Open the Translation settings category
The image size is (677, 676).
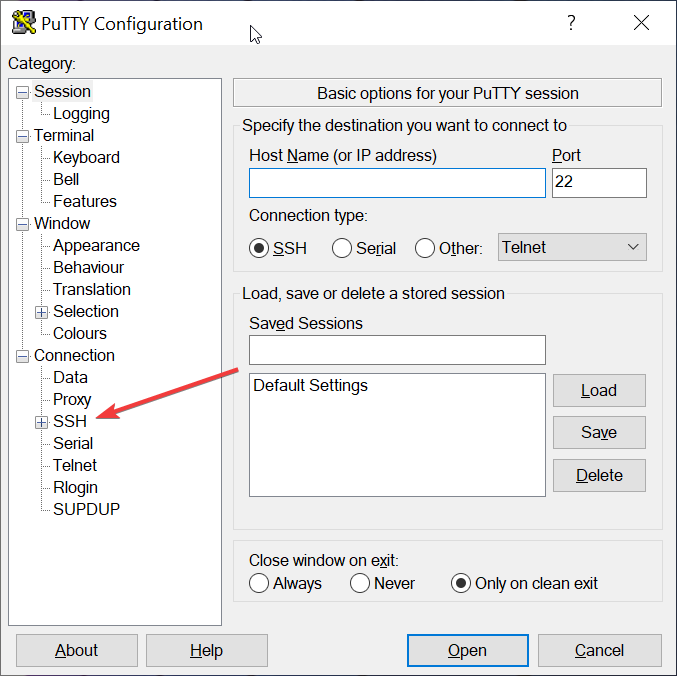pyautogui.click(x=92, y=290)
